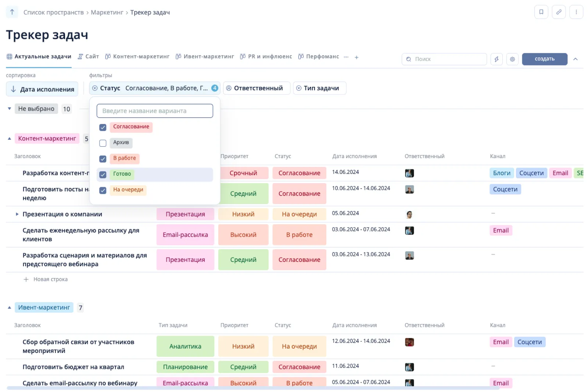Click the создать button
The height and width of the screenshot is (392, 588).
coord(544,59)
